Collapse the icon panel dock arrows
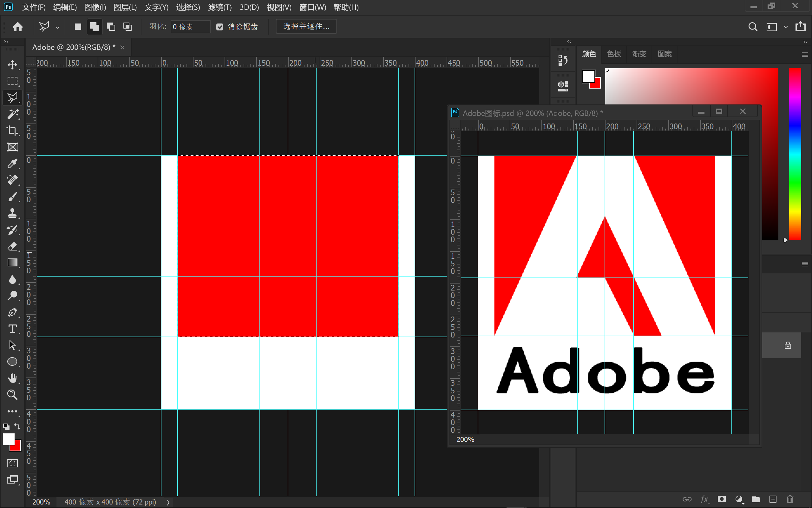This screenshot has height=508, width=812. click(x=569, y=42)
